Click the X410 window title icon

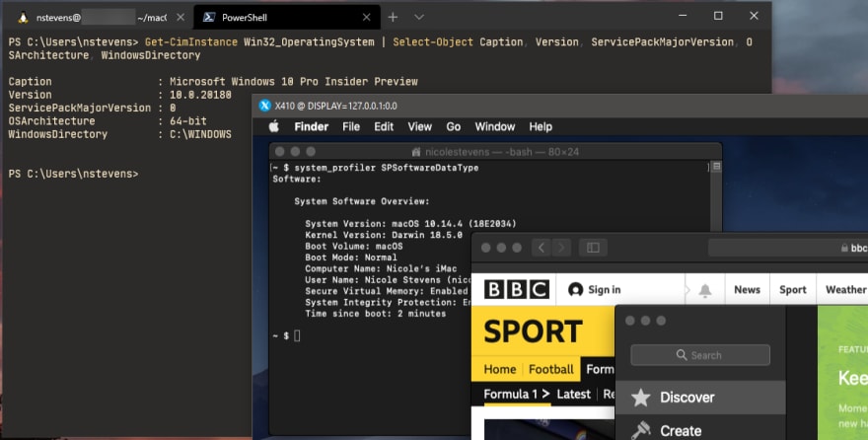coord(264,106)
